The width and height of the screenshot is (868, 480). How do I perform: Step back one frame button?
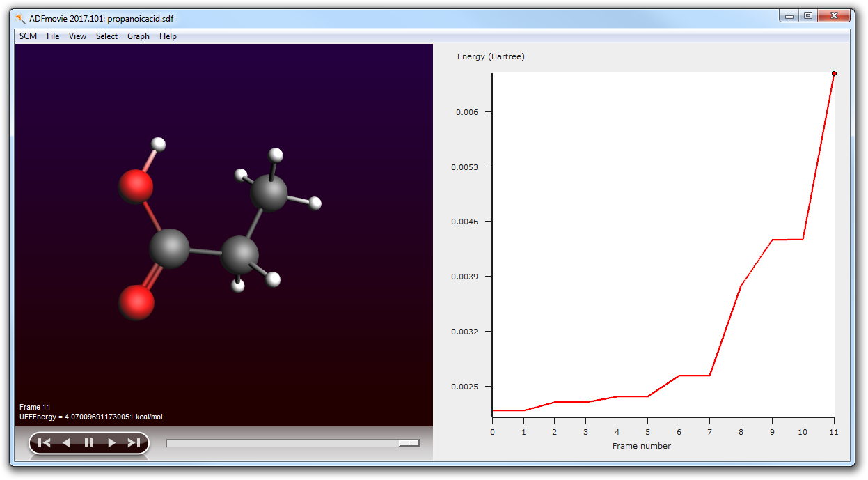coord(66,442)
